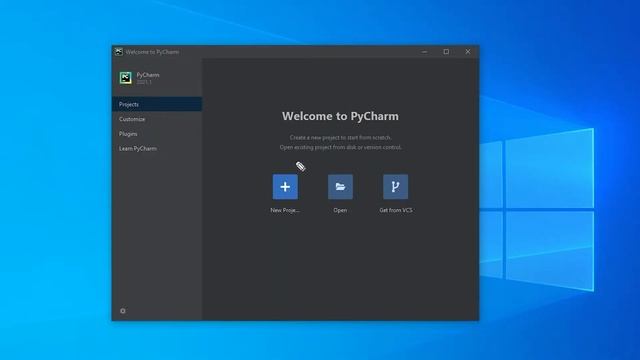Click the PyCharm logo in sidebar header
The width and height of the screenshot is (640, 360).
(126, 78)
